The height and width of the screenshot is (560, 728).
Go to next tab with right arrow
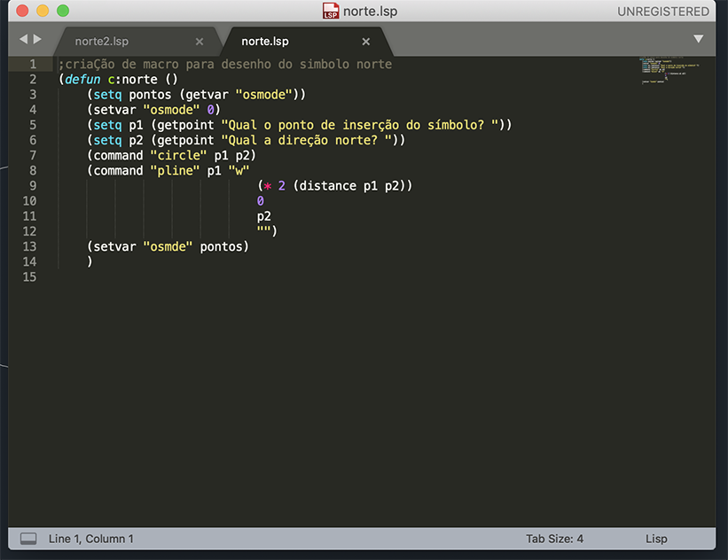(x=37, y=40)
